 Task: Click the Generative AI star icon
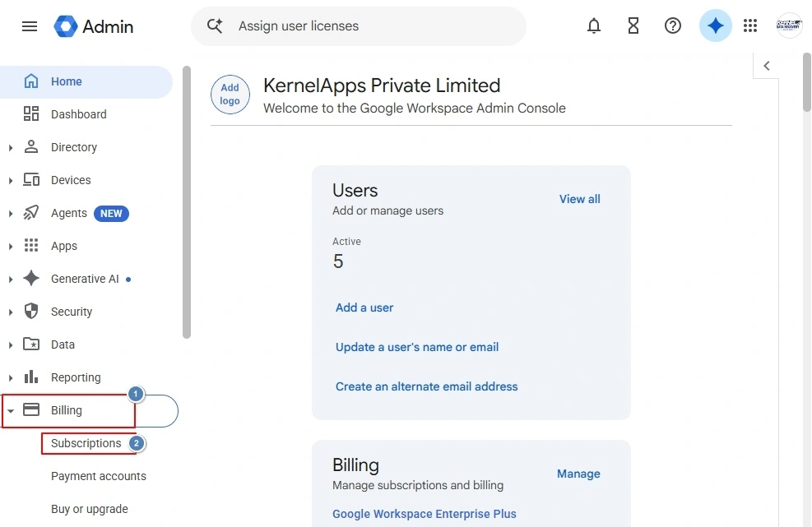pyautogui.click(x=31, y=278)
